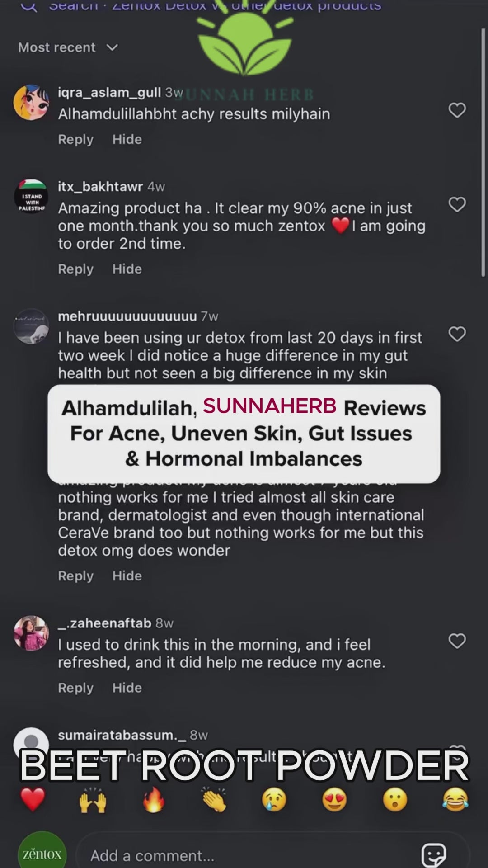Like iqra_aslam_gull's comment with the heart icon
Viewport: 488px width, 868px height.
pos(457,110)
